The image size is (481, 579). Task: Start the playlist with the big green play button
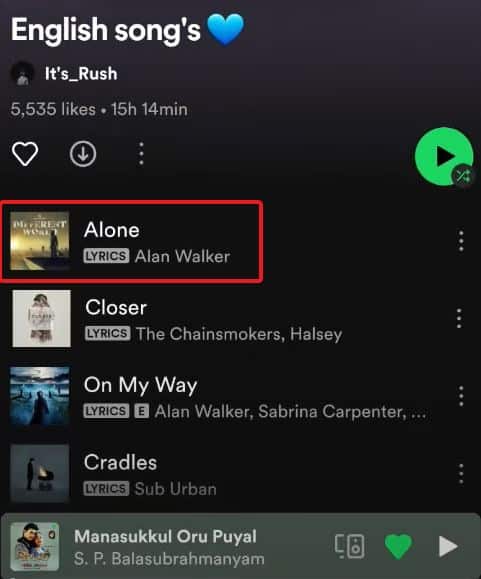pyautogui.click(x=443, y=157)
